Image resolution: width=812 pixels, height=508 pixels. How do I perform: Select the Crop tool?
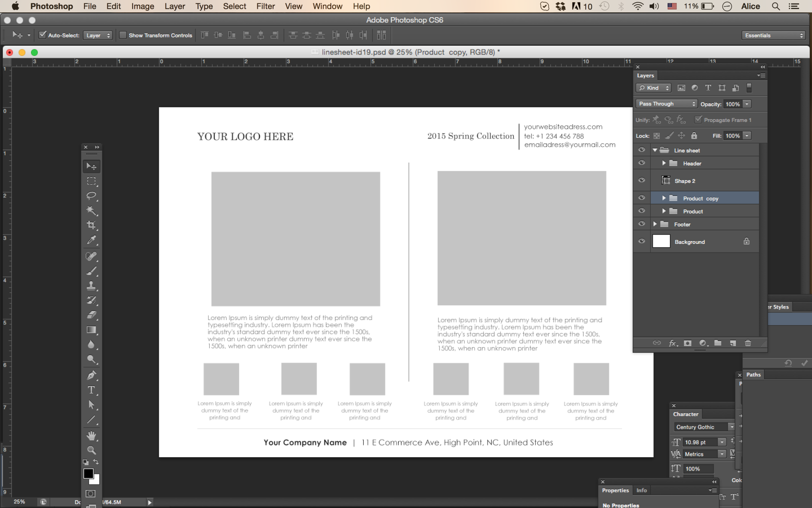coord(91,225)
